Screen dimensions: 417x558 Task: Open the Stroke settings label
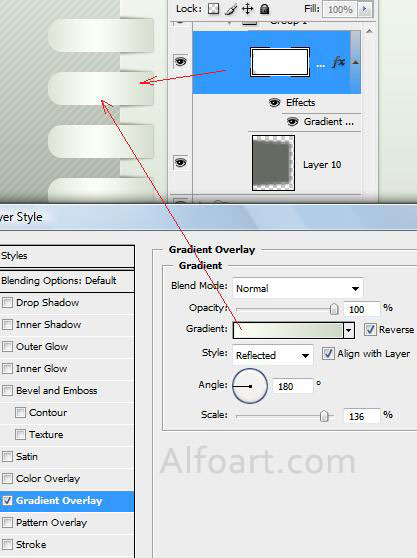click(x=31, y=544)
